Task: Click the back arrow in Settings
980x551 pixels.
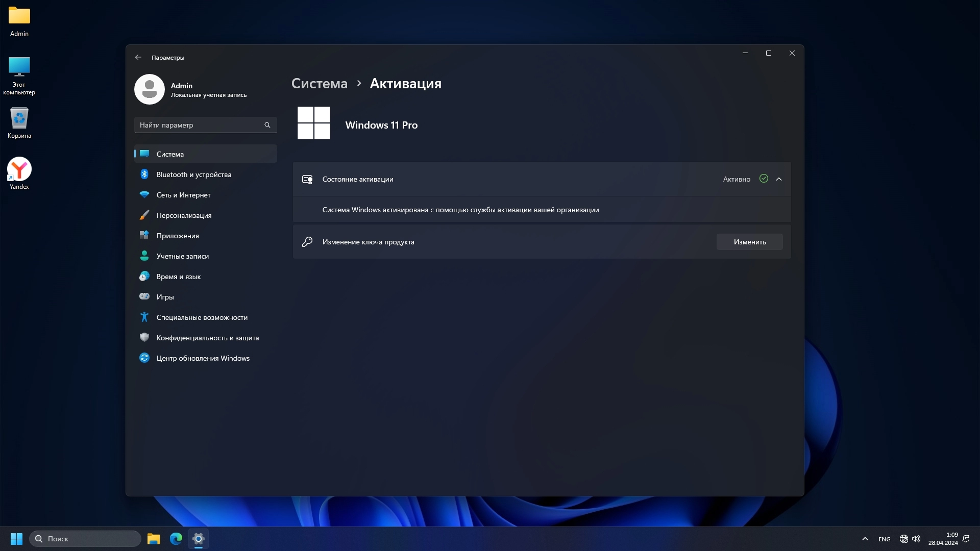Action: (x=138, y=57)
